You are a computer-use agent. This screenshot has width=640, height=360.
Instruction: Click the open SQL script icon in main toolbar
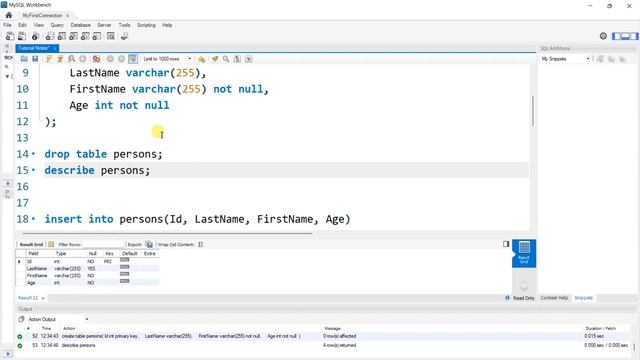click(x=22, y=36)
